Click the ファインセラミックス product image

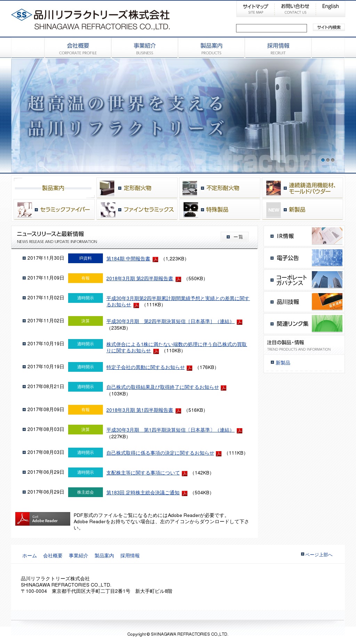tap(108, 210)
